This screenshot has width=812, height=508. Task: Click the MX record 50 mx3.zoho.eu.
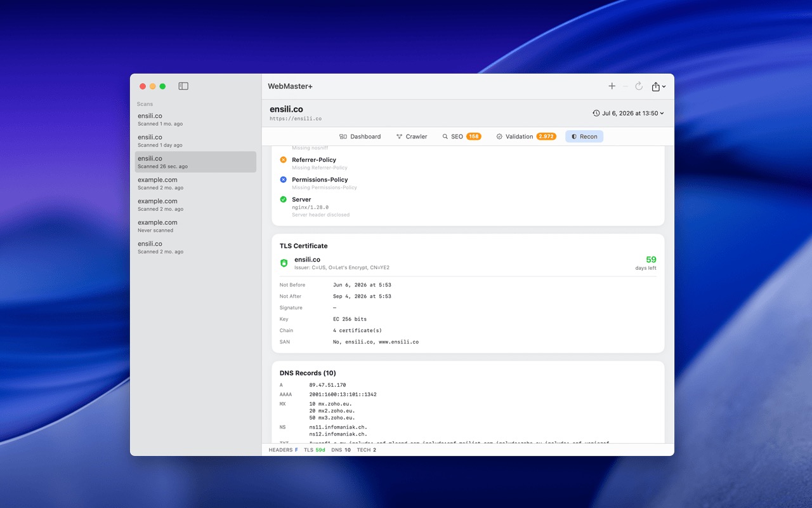point(332,418)
